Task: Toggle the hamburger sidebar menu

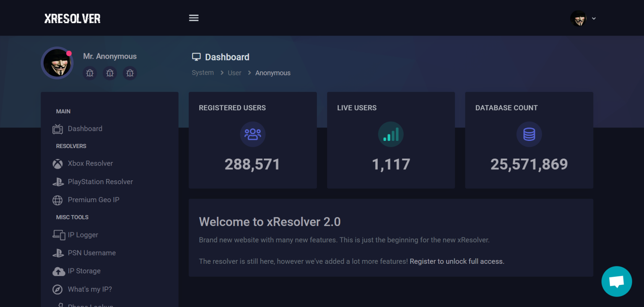Action: 194,18
